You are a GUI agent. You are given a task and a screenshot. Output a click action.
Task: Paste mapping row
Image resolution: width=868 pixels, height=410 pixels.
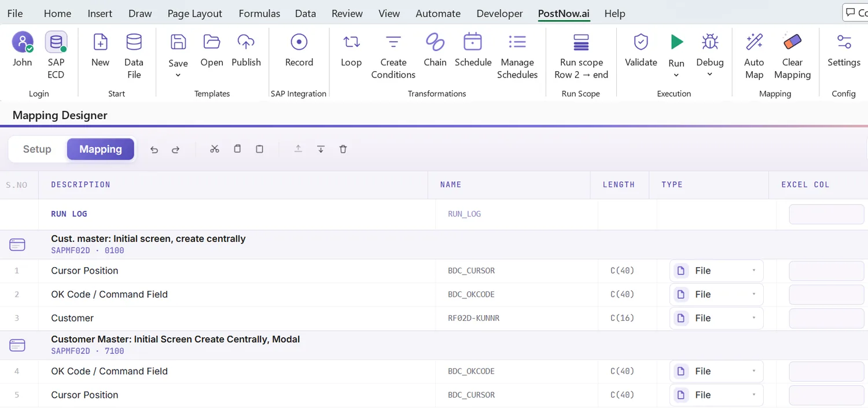[x=259, y=149]
